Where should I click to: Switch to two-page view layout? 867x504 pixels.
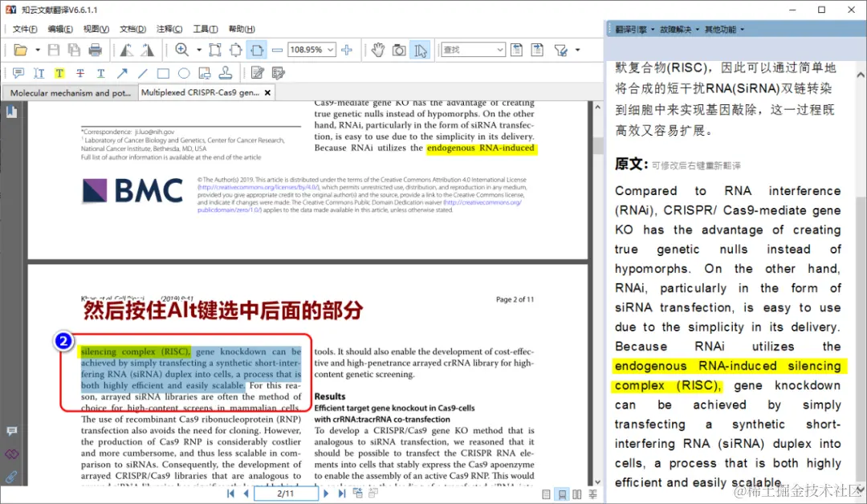(577, 494)
